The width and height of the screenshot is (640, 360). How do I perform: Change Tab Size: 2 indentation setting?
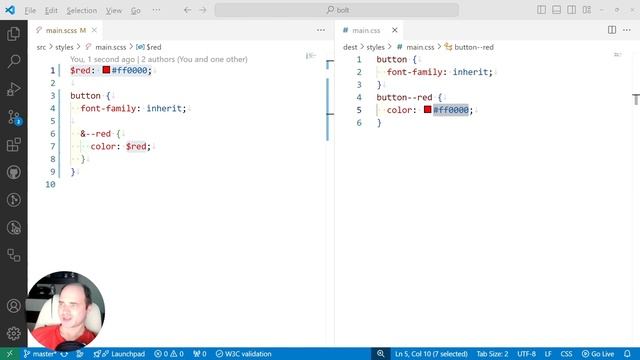[x=492, y=354]
